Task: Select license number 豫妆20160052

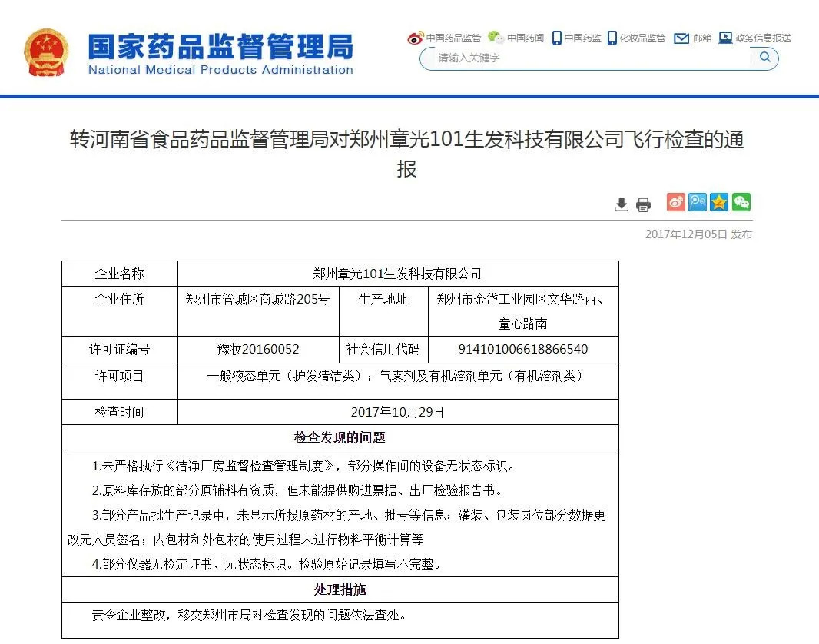Action: coord(258,350)
